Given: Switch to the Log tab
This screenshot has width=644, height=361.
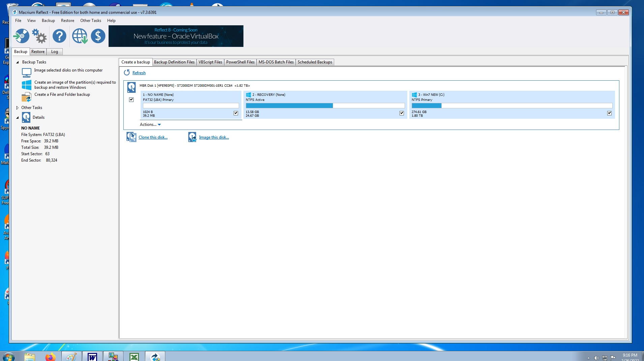Looking at the screenshot, I should 55,52.
